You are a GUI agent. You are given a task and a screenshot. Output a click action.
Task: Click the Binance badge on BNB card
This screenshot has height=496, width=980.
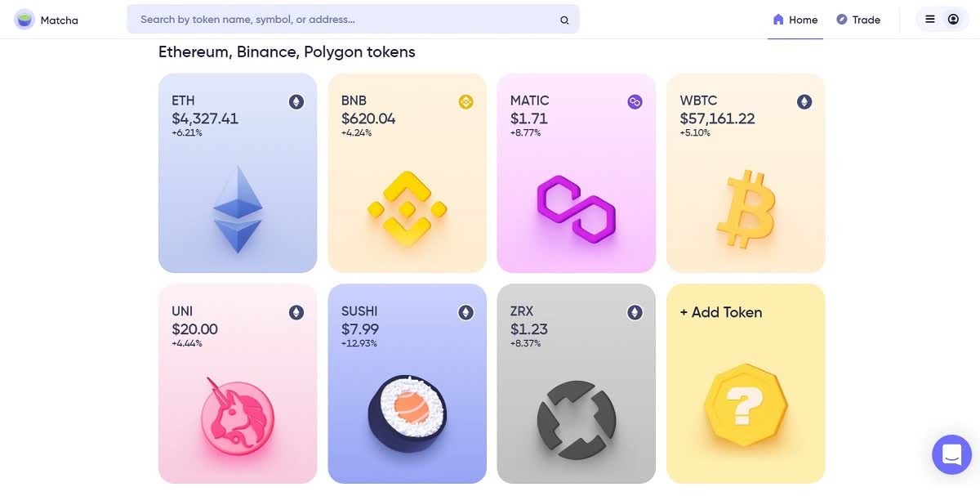[465, 102]
